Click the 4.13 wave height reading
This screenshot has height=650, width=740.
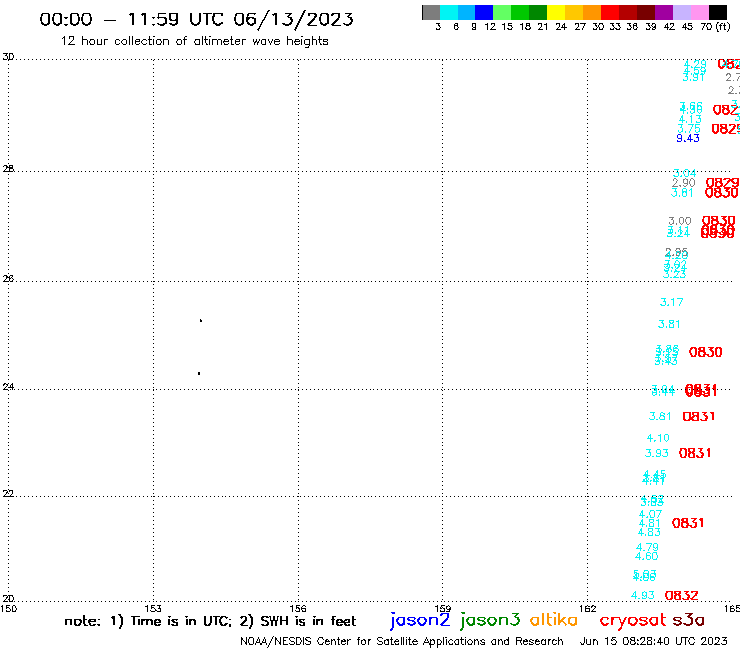690,119
